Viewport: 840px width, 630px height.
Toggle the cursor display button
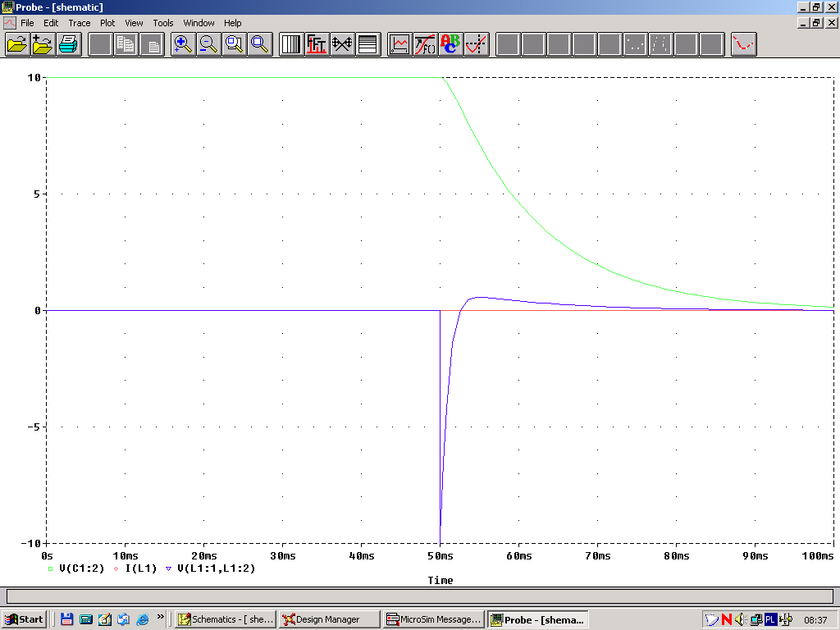pyautogui.click(x=476, y=44)
